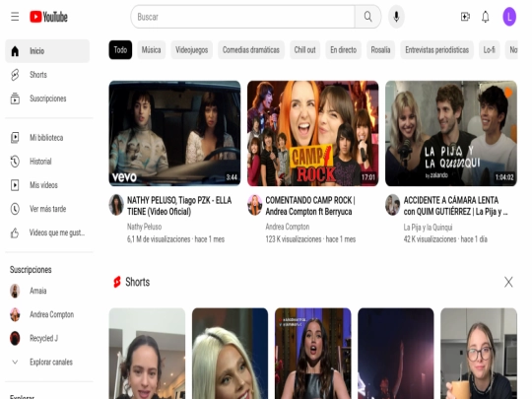
Task: Open Amaia channel avatar in subscriptions
Action: (x=15, y=291)
